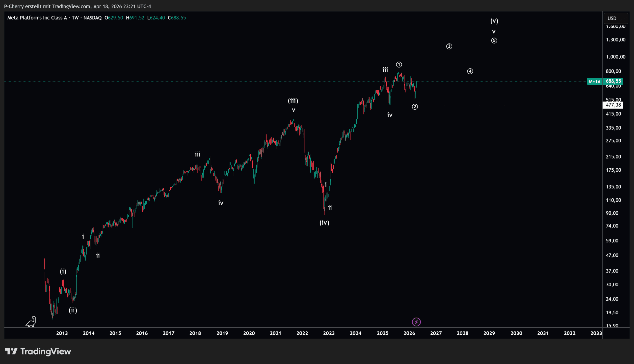This screenshot has width=634, height=364.
Task: Click the purple lightning bolt event icon
Action: click(x=416, y=322)
